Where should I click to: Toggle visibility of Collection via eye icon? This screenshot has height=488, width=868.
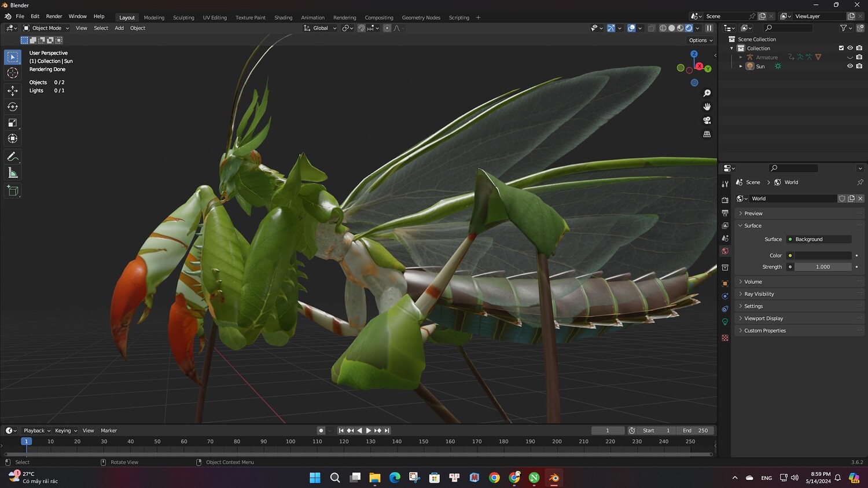click(x=849, y=48)
